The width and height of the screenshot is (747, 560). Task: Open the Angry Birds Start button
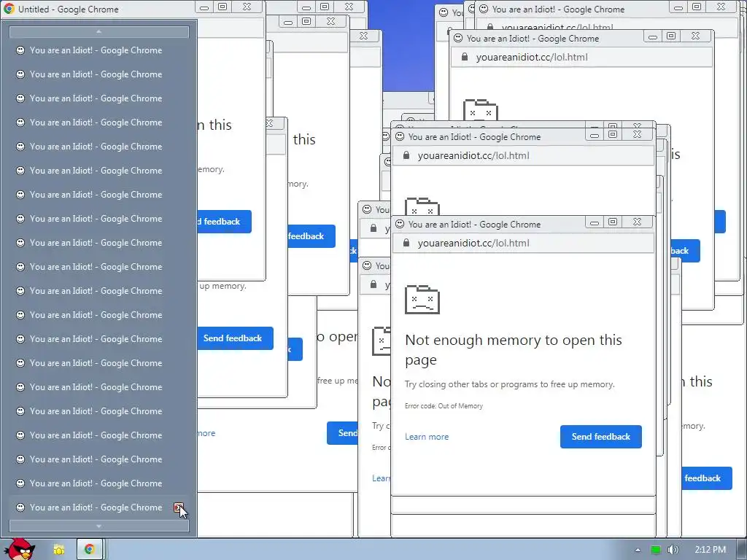(x=19, y=549)
